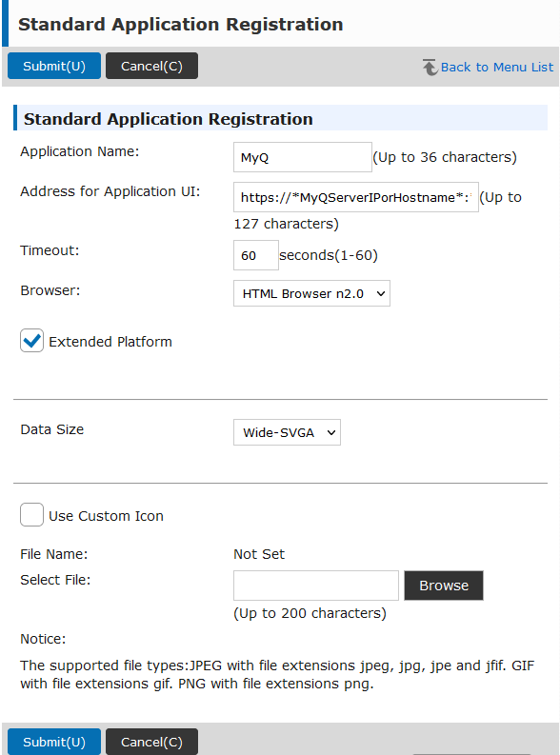Click the bottom Submit(U) button
560x755 pixels.
click(54, 742)
